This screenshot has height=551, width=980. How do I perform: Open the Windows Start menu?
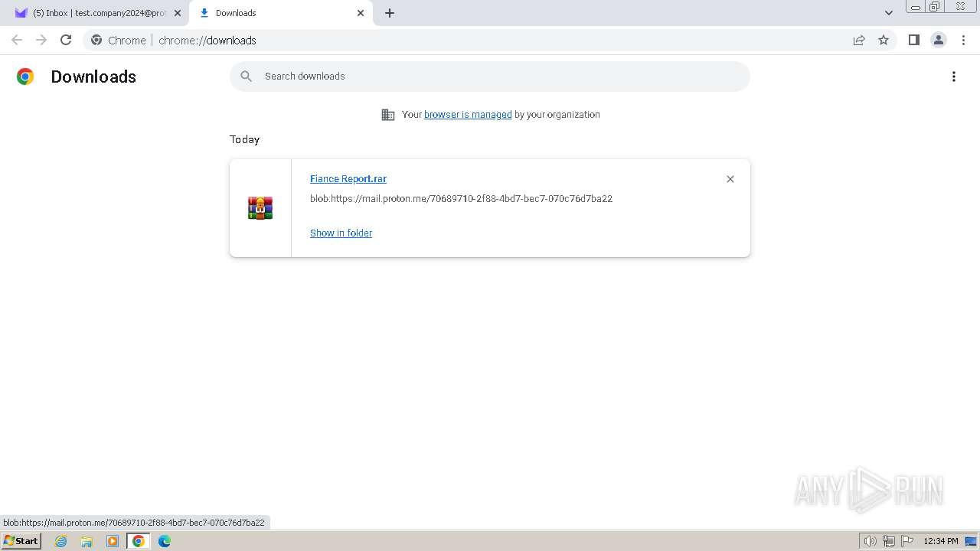21,541
